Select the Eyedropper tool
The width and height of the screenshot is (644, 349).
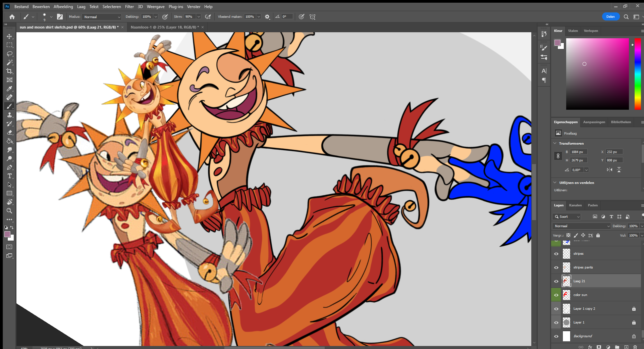[9, 89]
